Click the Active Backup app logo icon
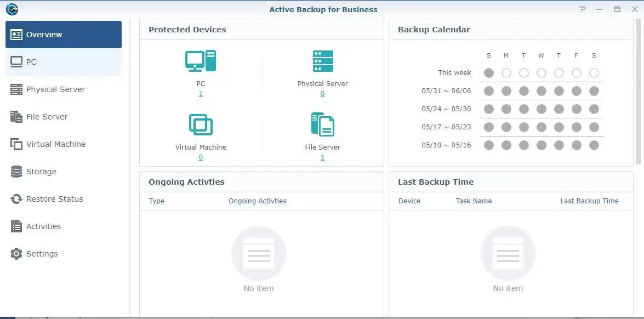Screen dimensions: 644x319 click(x=12, y=9)
